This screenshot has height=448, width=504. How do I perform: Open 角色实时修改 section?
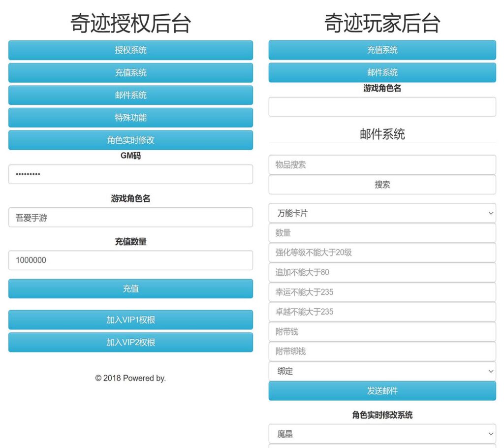point(130,140)
